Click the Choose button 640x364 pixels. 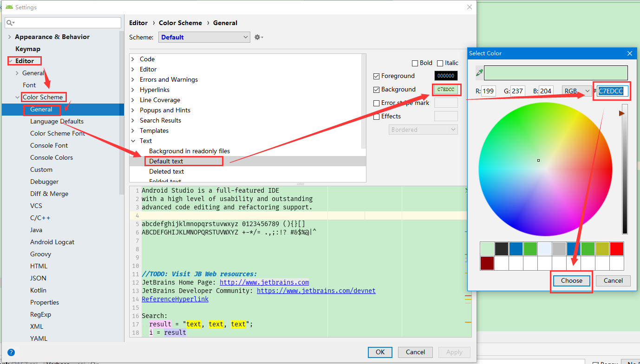pos(572,280)
